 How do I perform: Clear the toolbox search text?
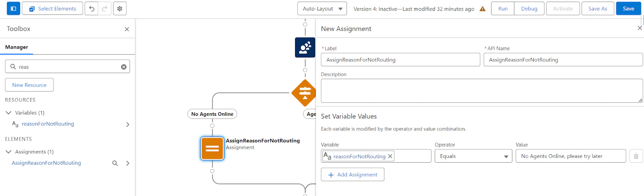click(x=124, y=67)
